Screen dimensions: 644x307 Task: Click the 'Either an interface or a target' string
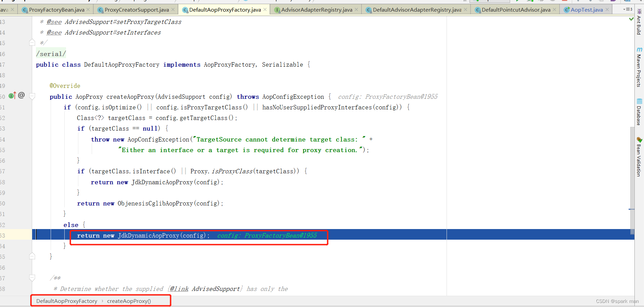point(240,150)
